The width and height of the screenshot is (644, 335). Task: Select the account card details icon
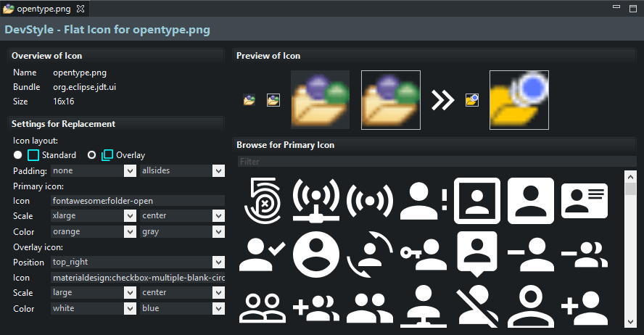(584, 201)
